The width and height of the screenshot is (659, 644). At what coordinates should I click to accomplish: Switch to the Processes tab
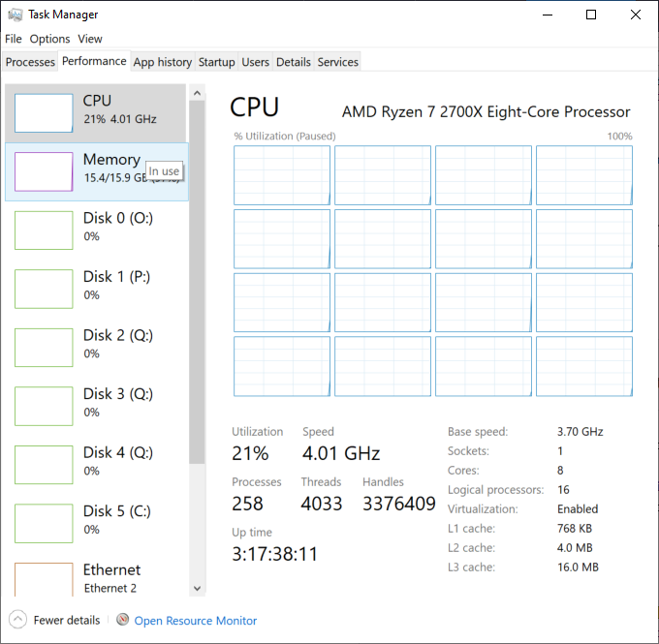tap(30, 62)
